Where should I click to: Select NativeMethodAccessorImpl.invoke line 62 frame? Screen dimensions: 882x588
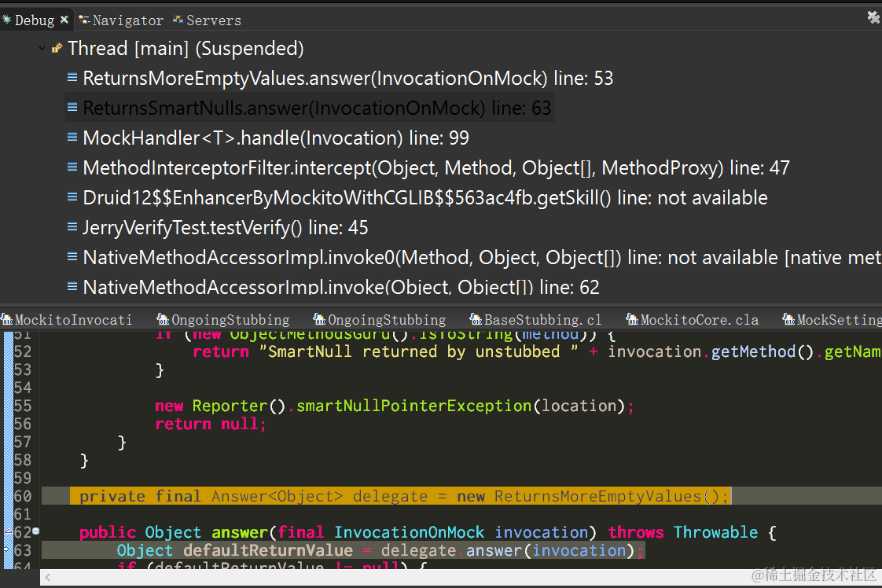[341, 287]
